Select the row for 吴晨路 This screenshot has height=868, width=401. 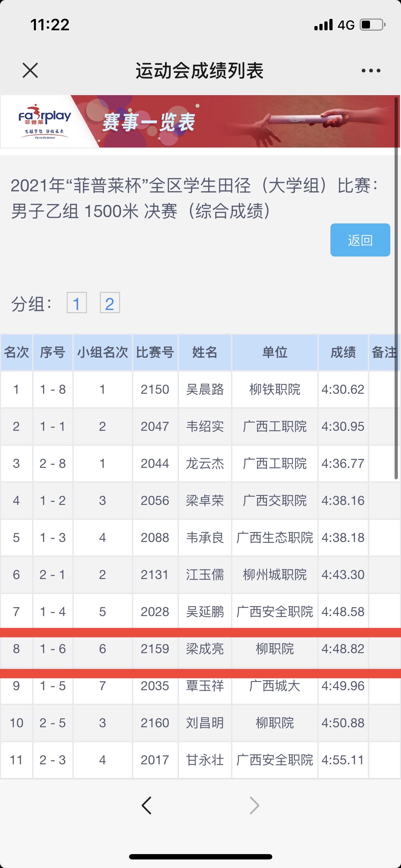tap(205, 389)
